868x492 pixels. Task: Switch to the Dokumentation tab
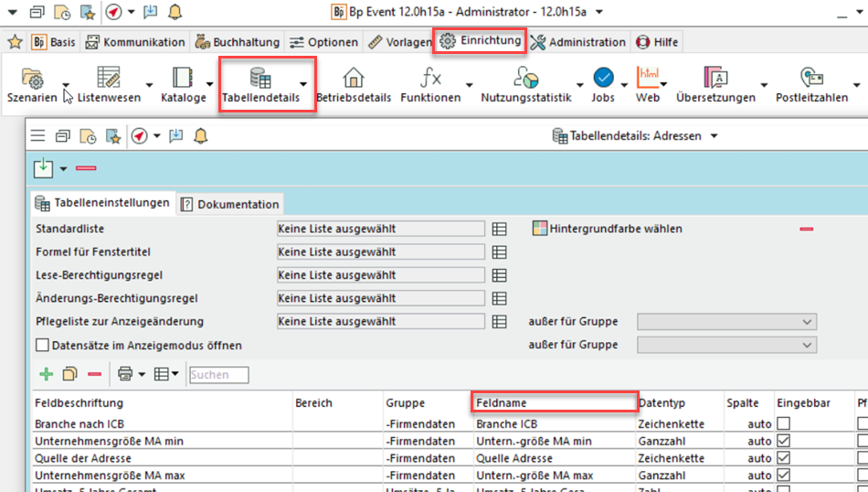coord(230,204)
